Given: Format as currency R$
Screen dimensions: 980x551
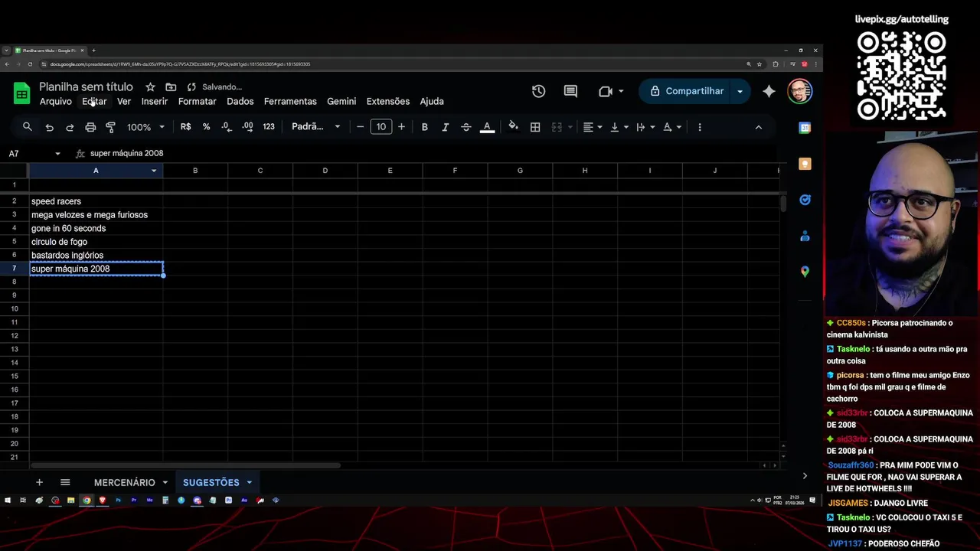Looking at the screenshot, I should coord(185,127).
